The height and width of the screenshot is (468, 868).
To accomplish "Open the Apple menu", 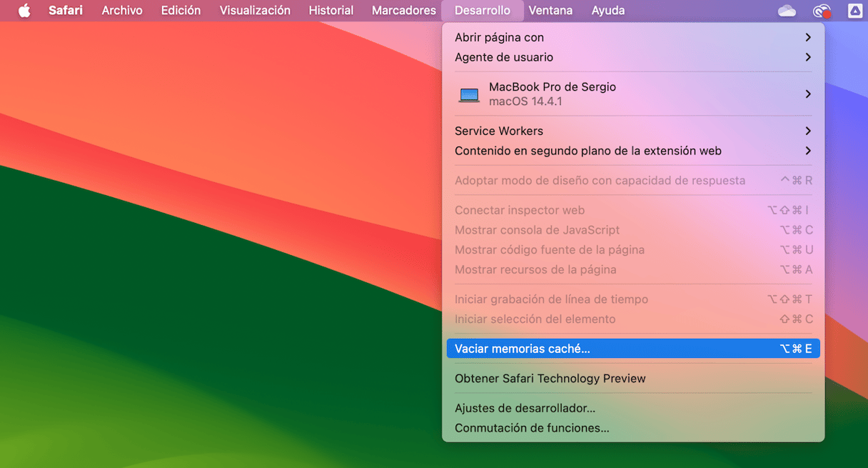I will 24,11.
